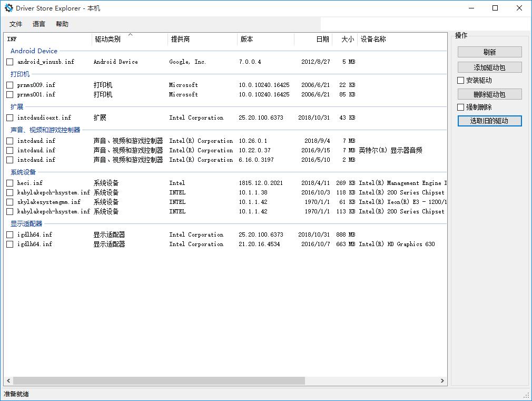Tick the checkbox for android_winusb.inf

coord(10,62)
